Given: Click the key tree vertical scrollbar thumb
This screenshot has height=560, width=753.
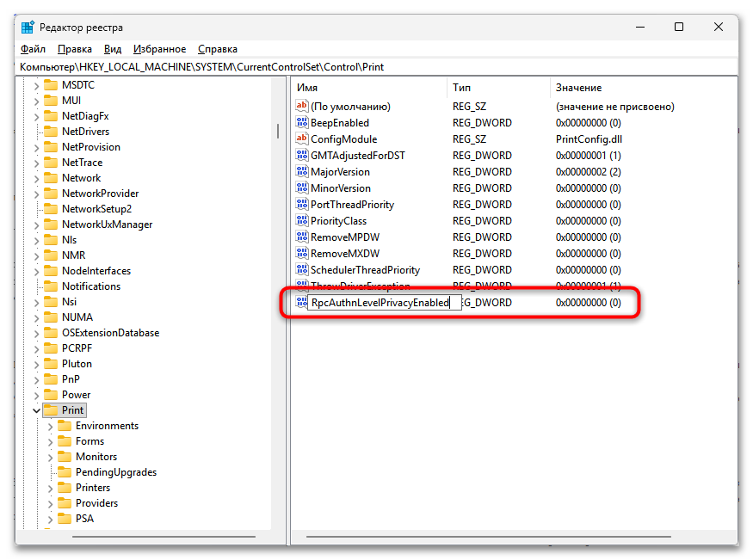Looking at the screenshot, I should (x=278, y=131).
